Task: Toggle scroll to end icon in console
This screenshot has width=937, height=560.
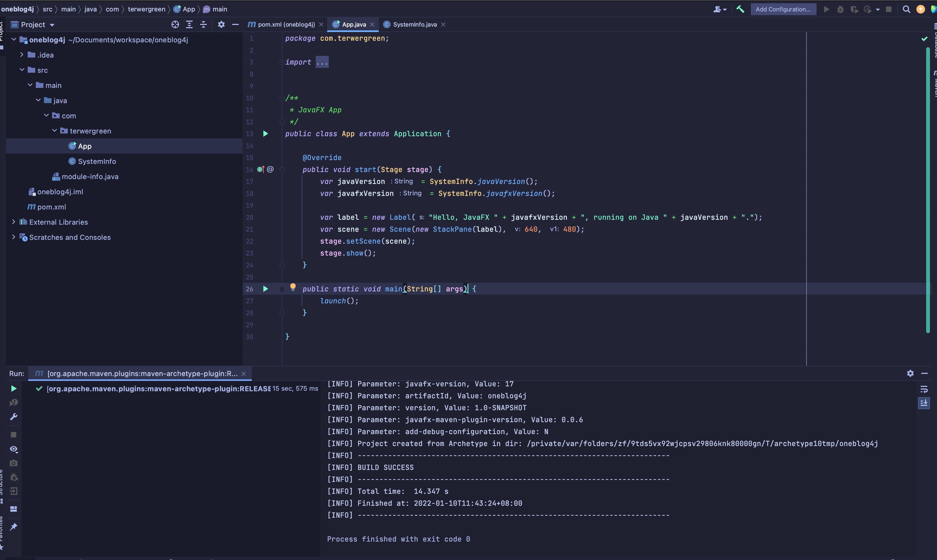Action: 924,403
